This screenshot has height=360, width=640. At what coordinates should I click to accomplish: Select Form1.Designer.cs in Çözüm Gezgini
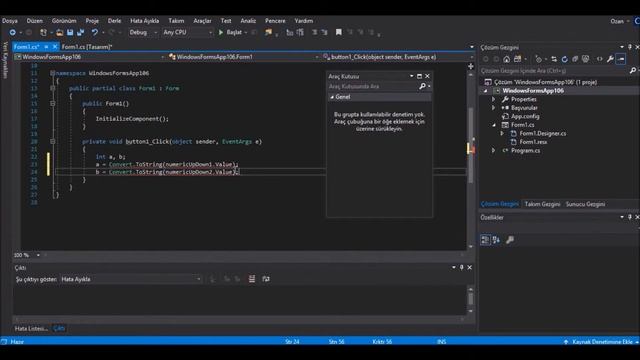pos(542,133)
